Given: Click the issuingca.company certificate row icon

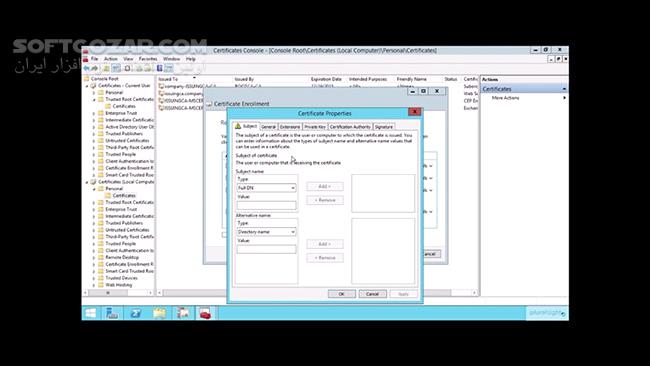Looking at the screenshot, I should coord(161,93).
